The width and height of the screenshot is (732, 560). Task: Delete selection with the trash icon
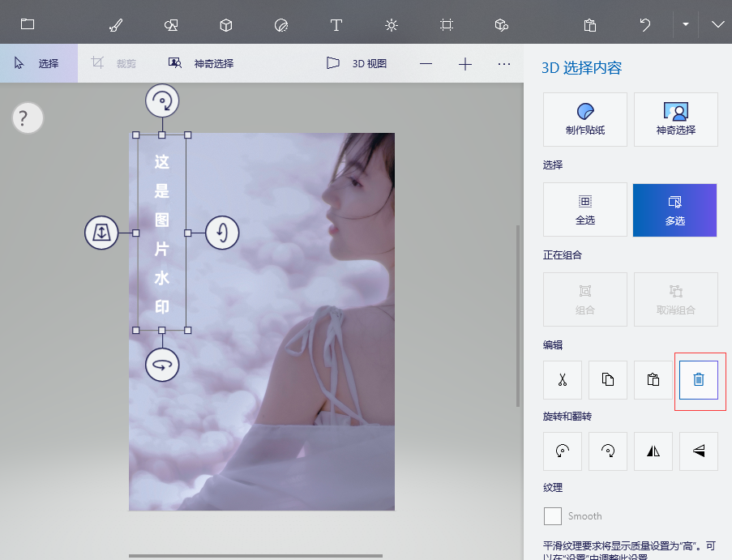[699, 380]
